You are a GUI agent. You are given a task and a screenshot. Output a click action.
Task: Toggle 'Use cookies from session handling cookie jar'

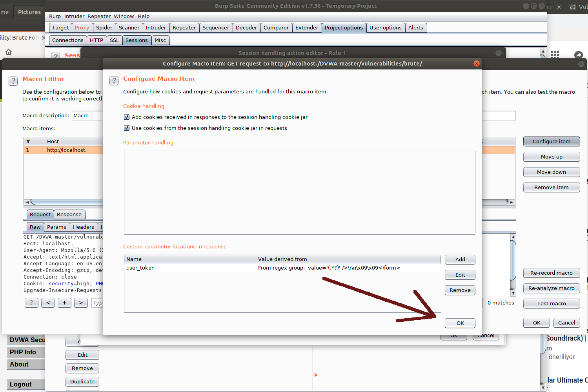click(x=127, y=128)
